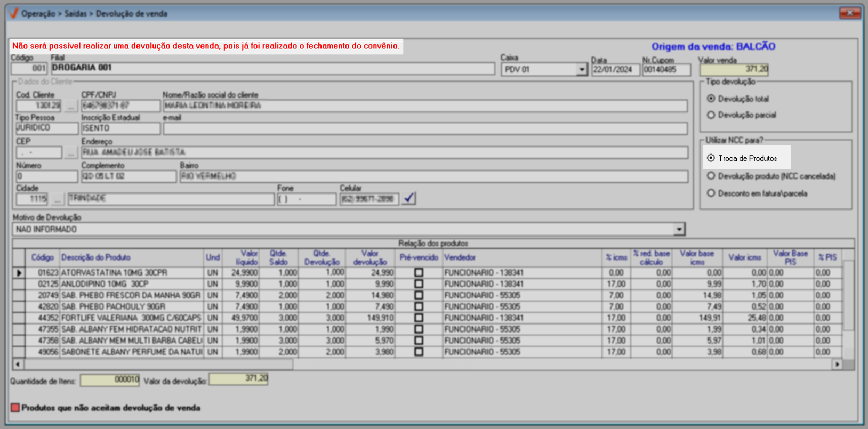Click the Nome/Razão social do cliente field
The image size is (868, 429).
[425, 106]
